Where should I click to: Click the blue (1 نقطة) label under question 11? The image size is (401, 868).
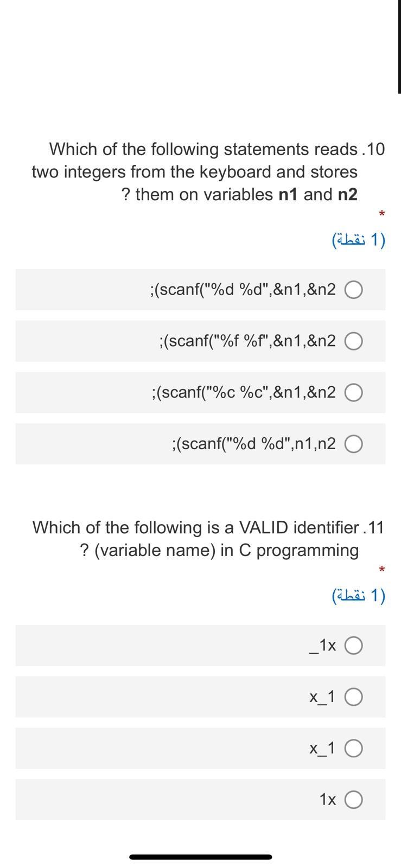pos(359,595)
